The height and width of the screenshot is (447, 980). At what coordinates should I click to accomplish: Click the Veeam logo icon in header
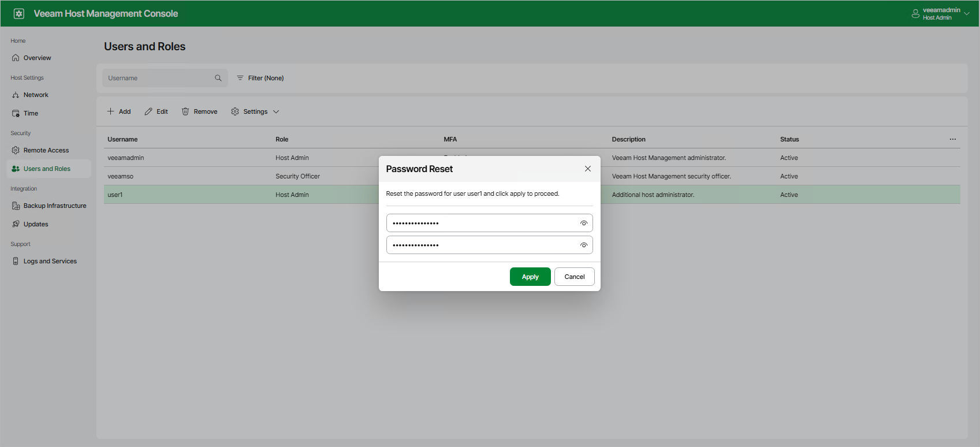(19, 13)
